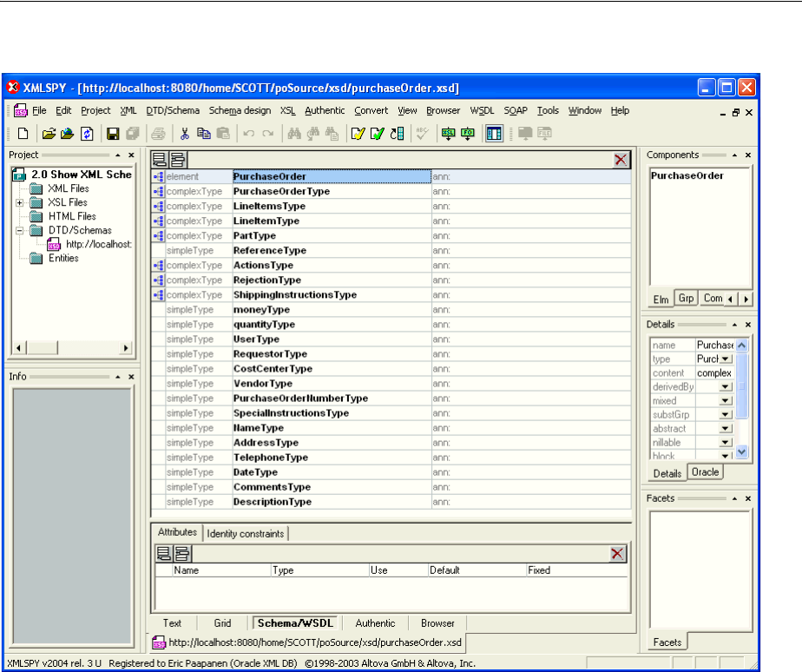Screen dimensions: 802x672
Task: Switch to the Identity constraints tab
Action: (x=246, y=533)
